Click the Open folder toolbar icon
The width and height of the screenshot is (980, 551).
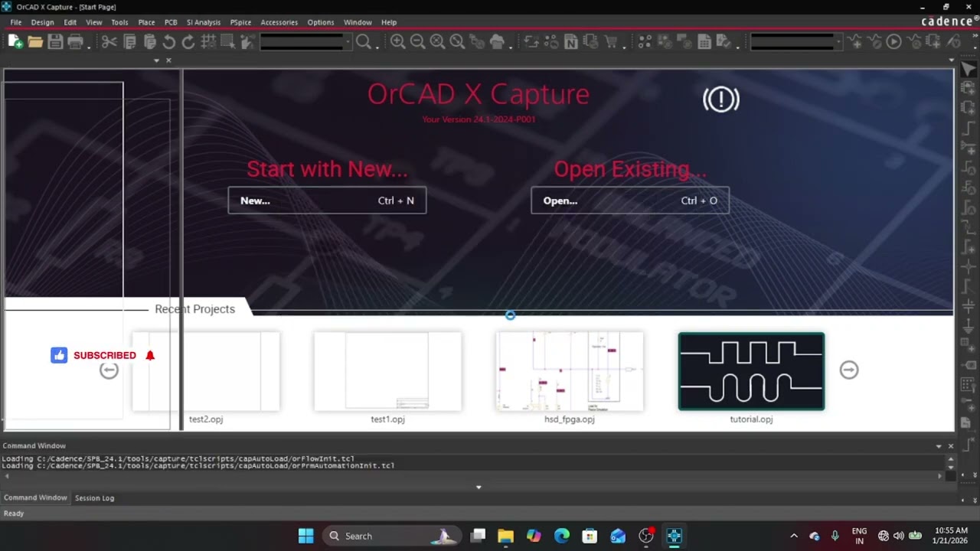pyautogui.click(x=35, y=42)
